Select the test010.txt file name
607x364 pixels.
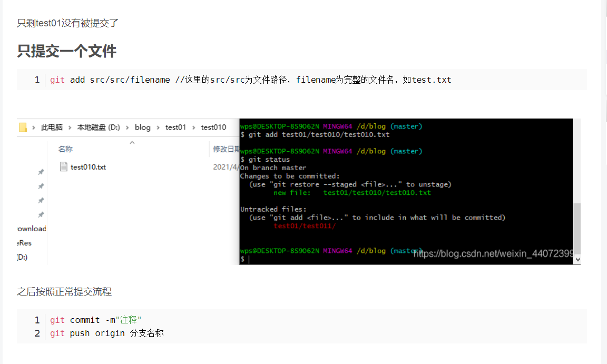89,167
